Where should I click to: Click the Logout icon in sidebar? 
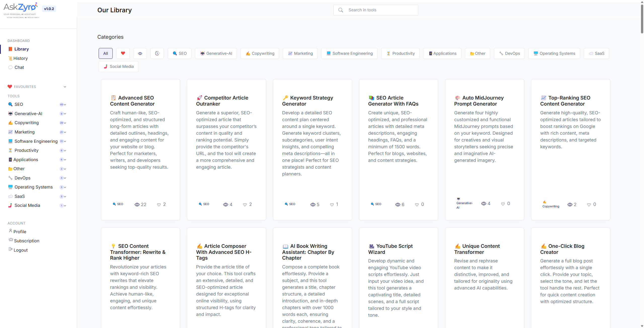click(11, 249)
